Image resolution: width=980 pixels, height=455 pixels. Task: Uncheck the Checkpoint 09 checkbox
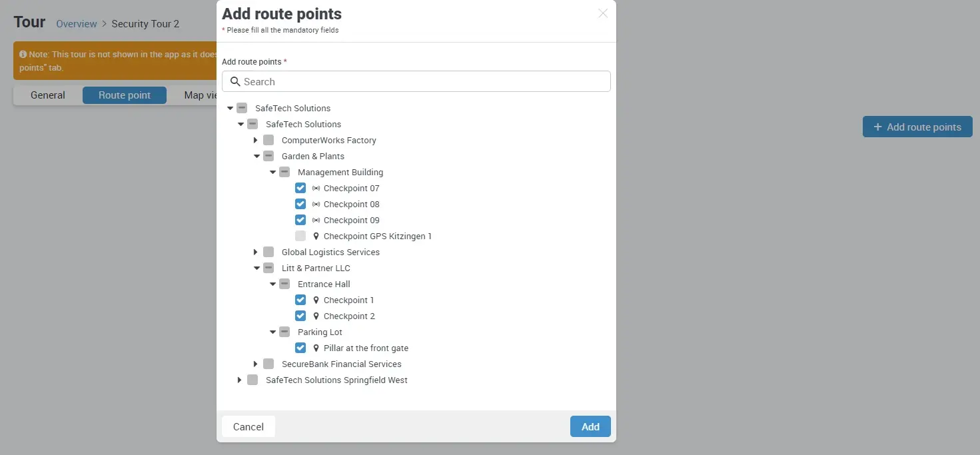300,220
